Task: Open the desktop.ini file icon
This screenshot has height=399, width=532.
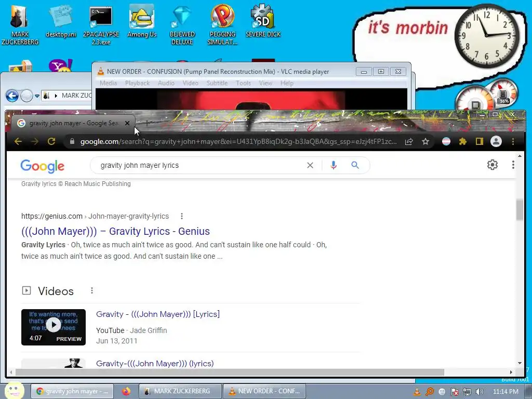Action: [61, 22]
